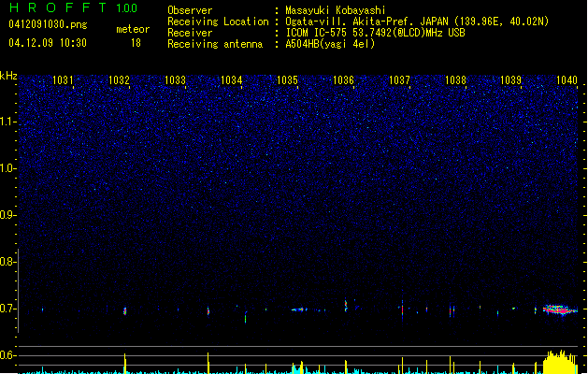Click the Receiving Location label

point(218,22)
